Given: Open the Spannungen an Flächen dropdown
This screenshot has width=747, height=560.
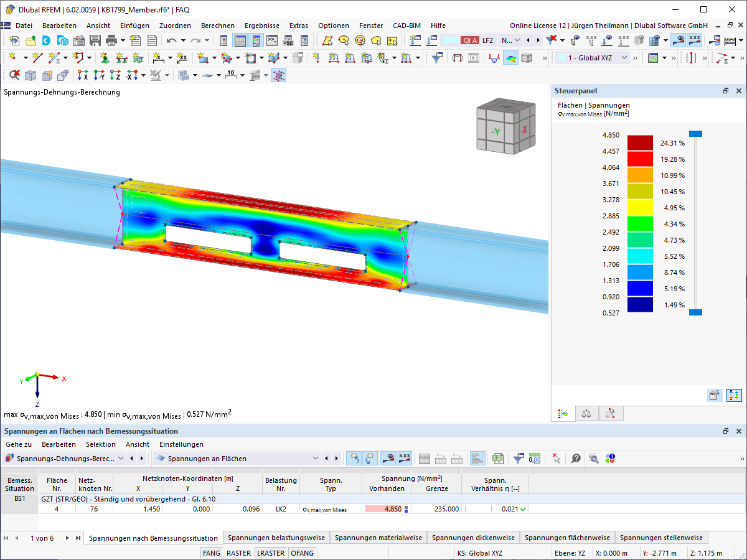Looking at the screenshot, I should point(237,459).
